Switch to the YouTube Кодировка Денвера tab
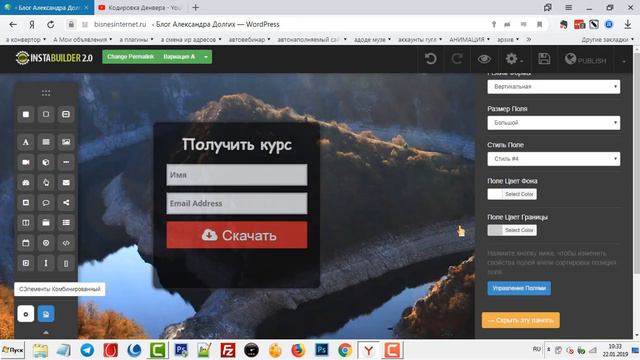Viewport: 640px width, 360px height. (140, 7)
